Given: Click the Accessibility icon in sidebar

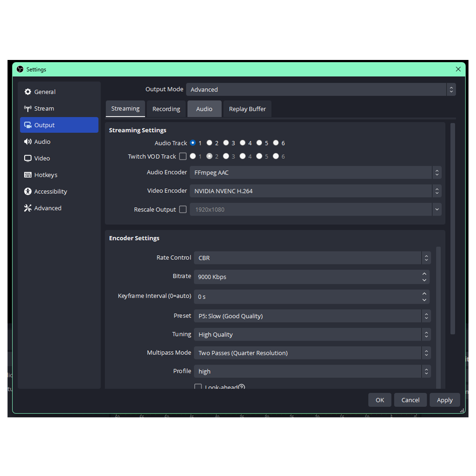Looking at the screenshot, I should [x=27, y=191].
